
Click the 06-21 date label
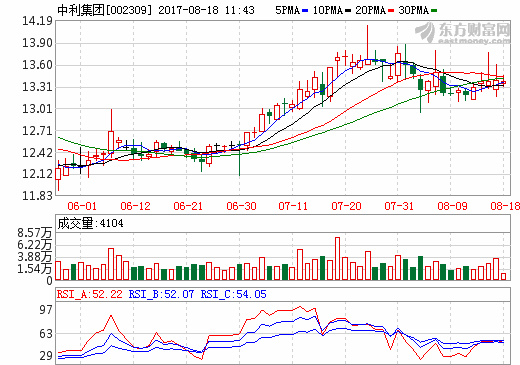point(188,206)
